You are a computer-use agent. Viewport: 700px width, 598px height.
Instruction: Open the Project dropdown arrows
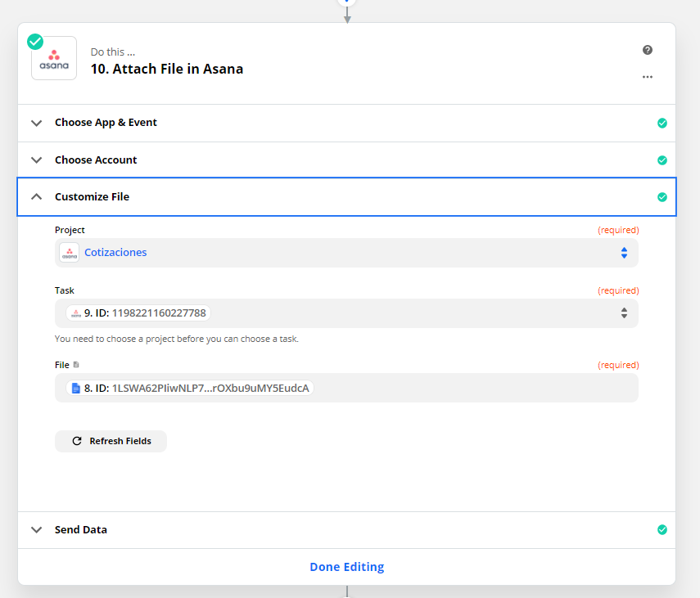pyautogui.click(x=624, y=253)
